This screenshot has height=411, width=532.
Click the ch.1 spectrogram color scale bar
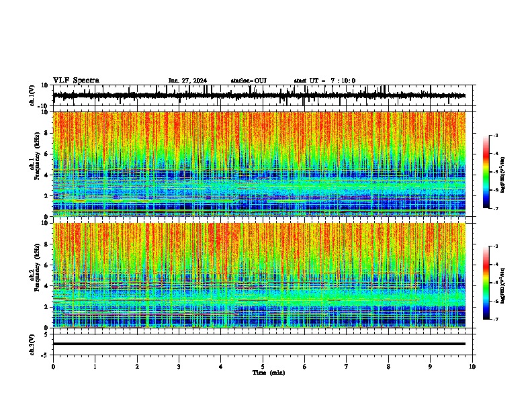[x=486, y=172]
